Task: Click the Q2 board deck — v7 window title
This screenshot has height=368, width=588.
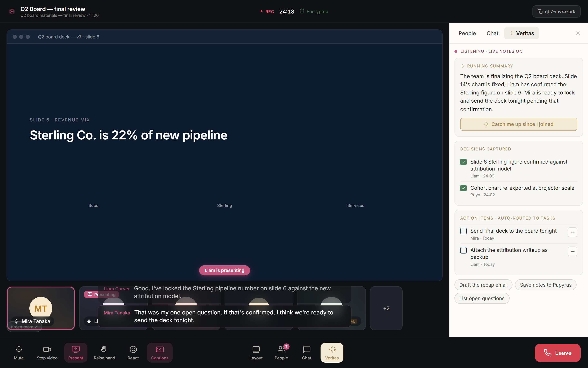Action: 69,37
